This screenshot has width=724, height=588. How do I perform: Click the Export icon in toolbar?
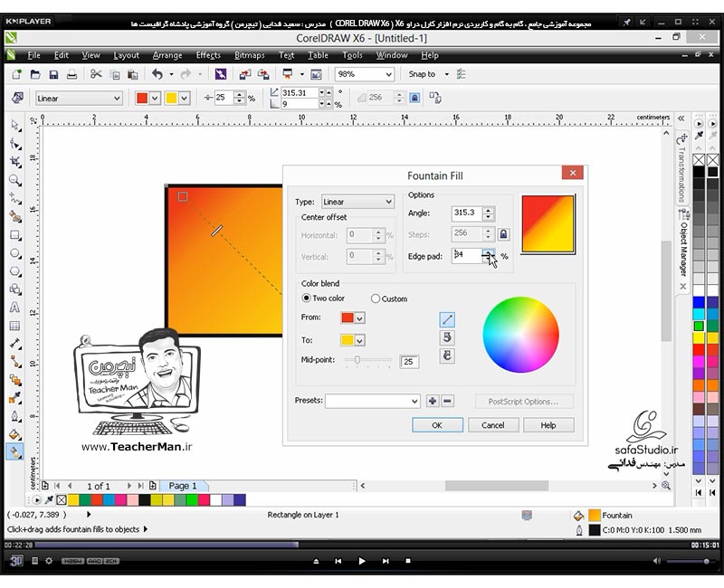coord(263,74)
